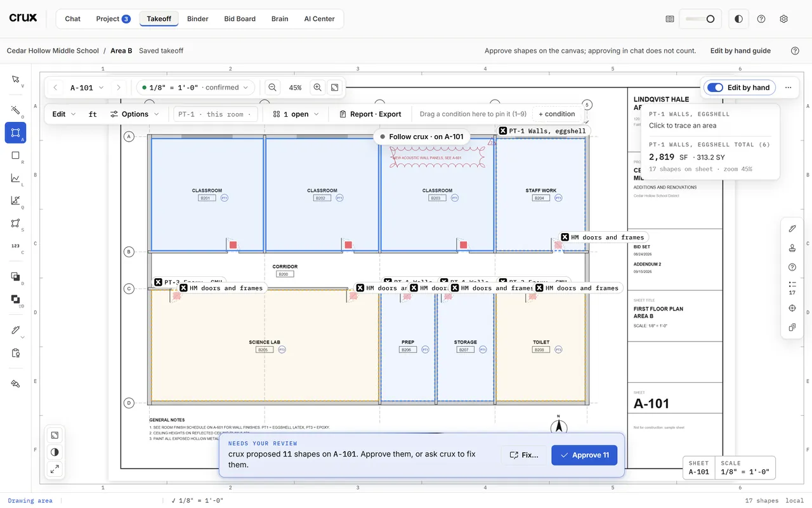Open settings gear in top bar
The image size is (812, 508).
(783, 19)
